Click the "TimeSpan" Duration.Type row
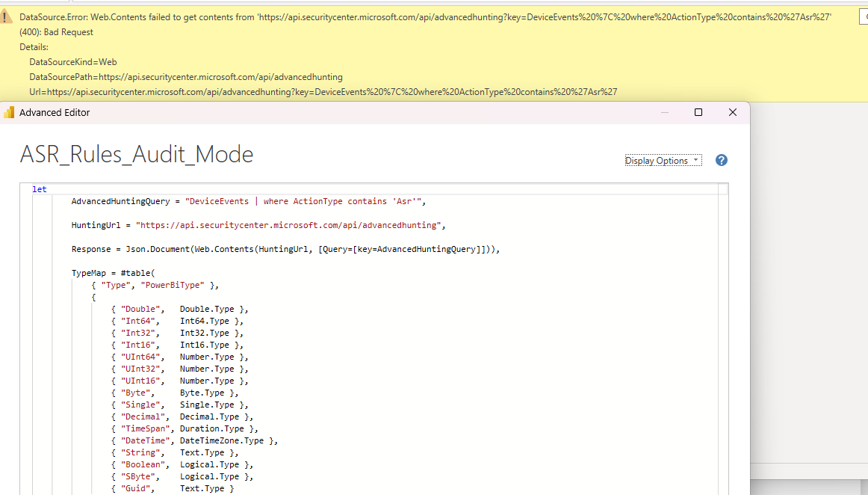The height and width of the screenshot is (495, 868). pyautogui.click(x=185, y=428)
